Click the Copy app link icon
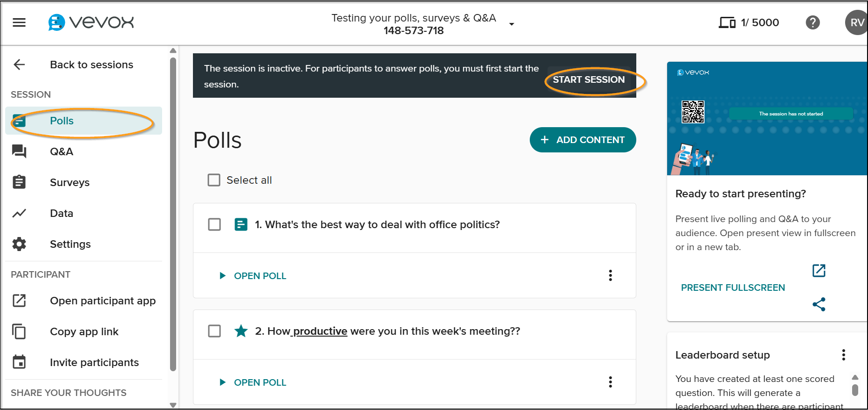This screenshot has width=868, height=410. point(19,331)
